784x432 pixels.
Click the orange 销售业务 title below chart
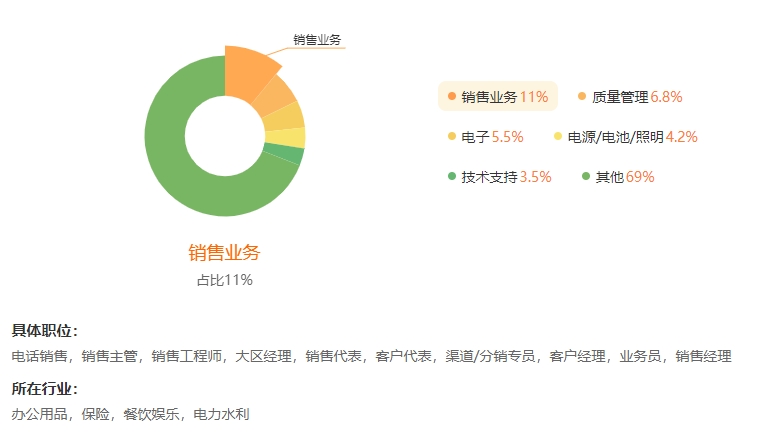[224, 252]
